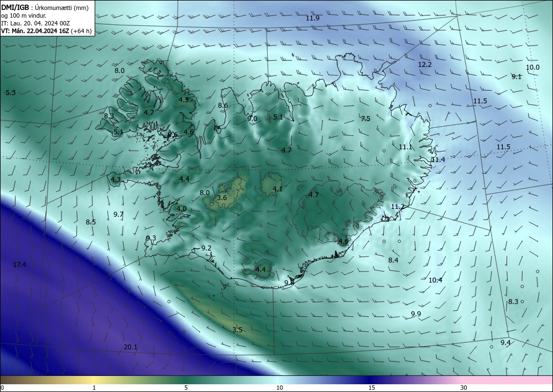Click the map value 9.3
This screenshot has width=553, height=392.
pos(151,238)
